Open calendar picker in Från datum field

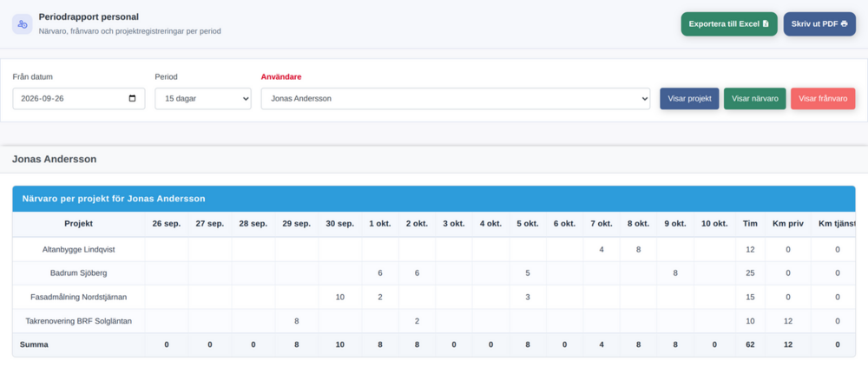coord(132,99)
